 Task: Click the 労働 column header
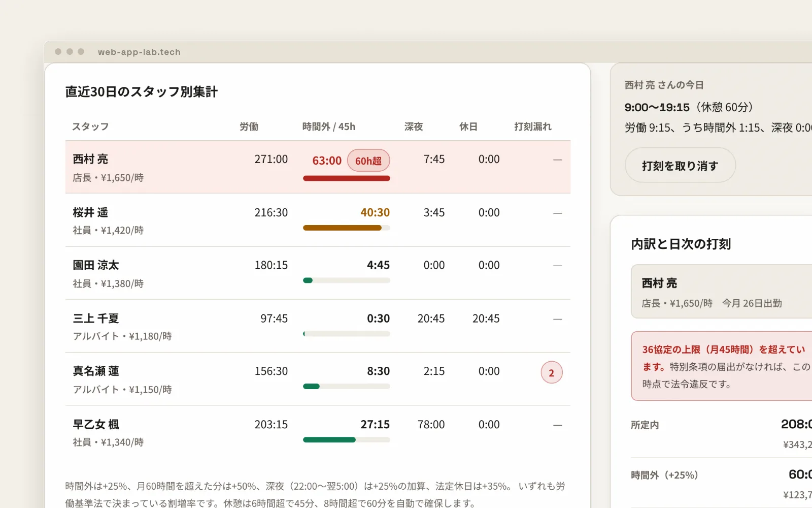[x=249, y=126]
